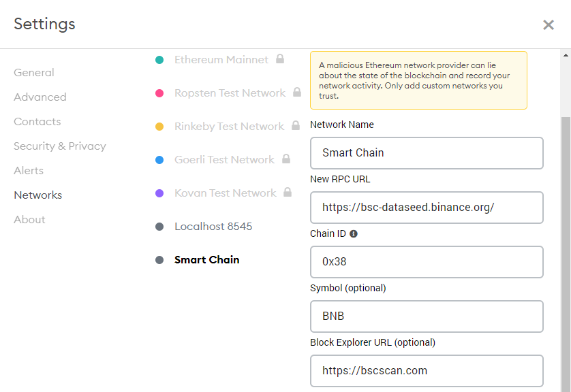Image resolution: width=571 pixels, height=392 pixels.
Task: Select Kovan Test Network entry
Action: [226, 193]
